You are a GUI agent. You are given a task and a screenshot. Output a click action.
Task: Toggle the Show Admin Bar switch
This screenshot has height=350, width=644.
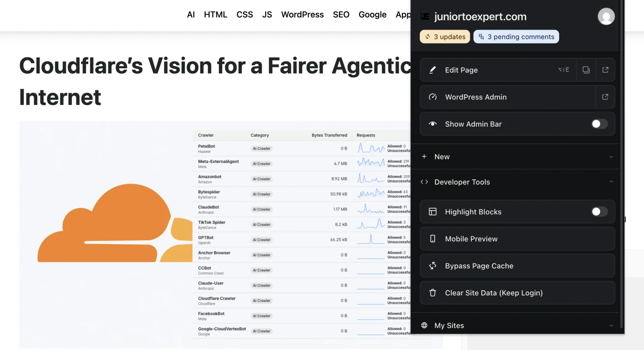tap(599, 124)
